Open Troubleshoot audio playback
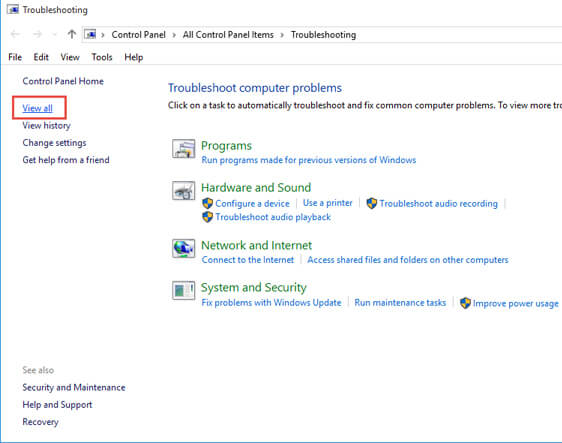The image size is (562, 443). [273, 217]
